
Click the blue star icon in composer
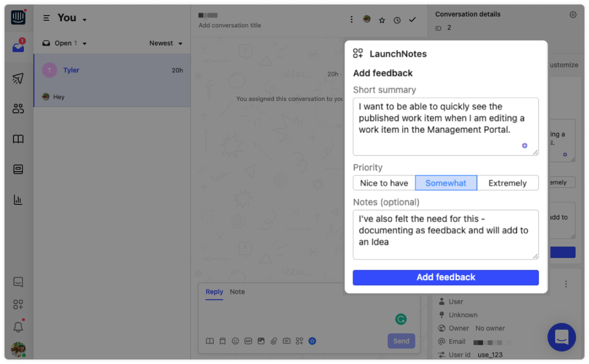pyautogui.click(x=312, y=341)
